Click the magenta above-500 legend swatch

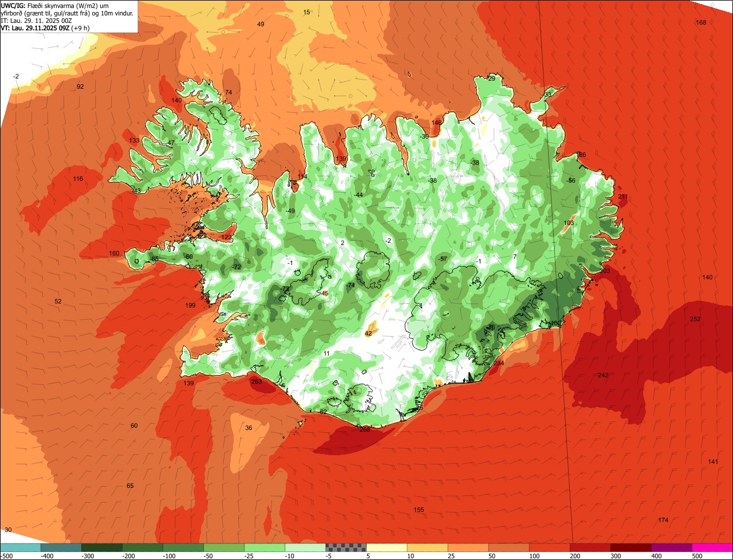pyautogui.click(x=712, y=547)
